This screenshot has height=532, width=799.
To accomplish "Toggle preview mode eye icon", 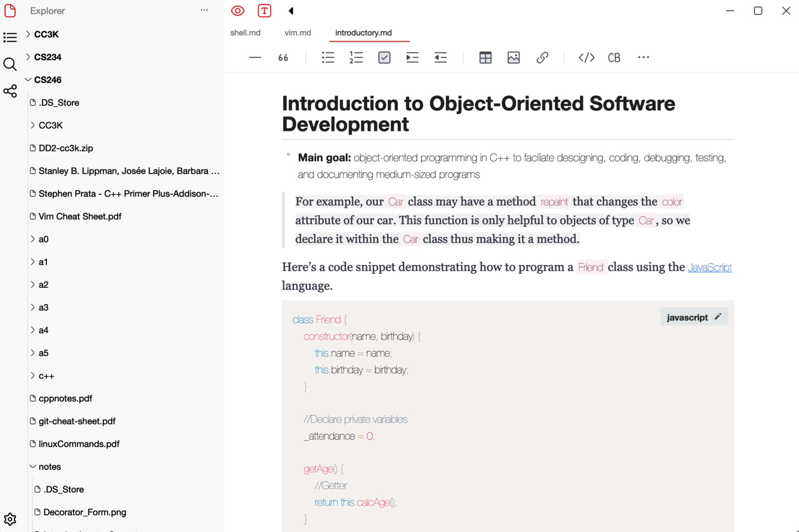I will [x=238, y=11].
